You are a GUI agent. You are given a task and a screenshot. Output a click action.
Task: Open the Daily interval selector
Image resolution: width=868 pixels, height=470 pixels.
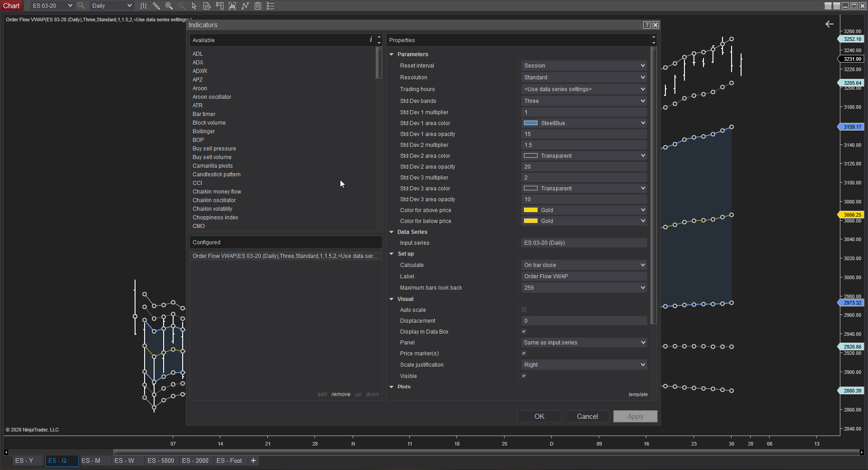pos(111,6)
